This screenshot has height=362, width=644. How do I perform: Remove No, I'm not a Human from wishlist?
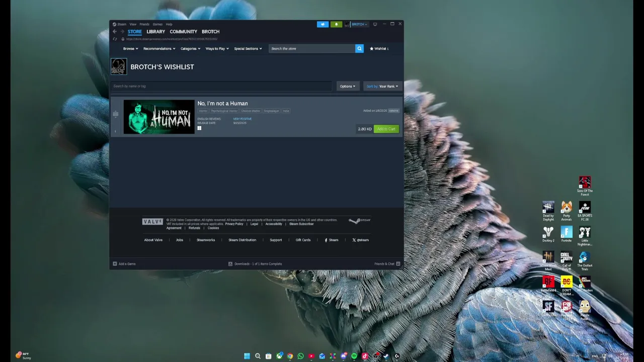click(x=393, y=111)
